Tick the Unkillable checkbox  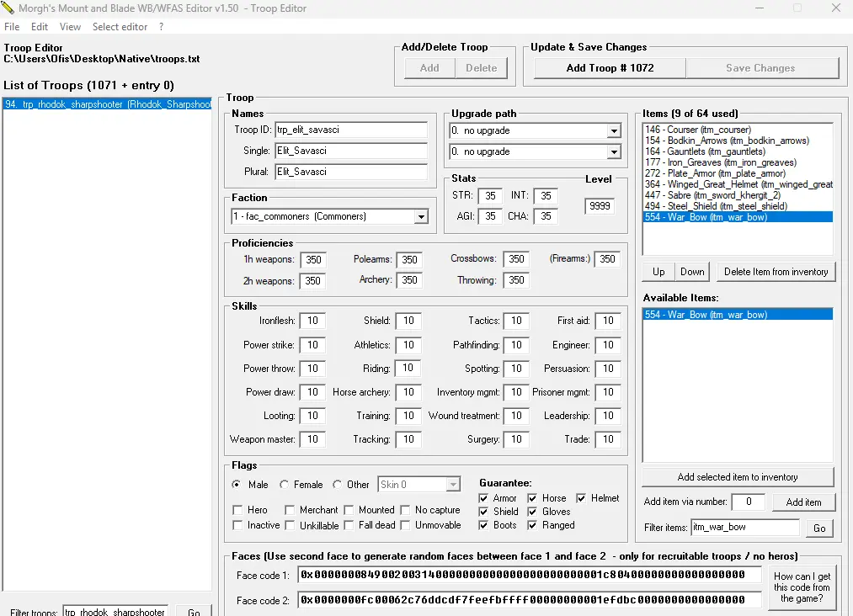(290, 525)
